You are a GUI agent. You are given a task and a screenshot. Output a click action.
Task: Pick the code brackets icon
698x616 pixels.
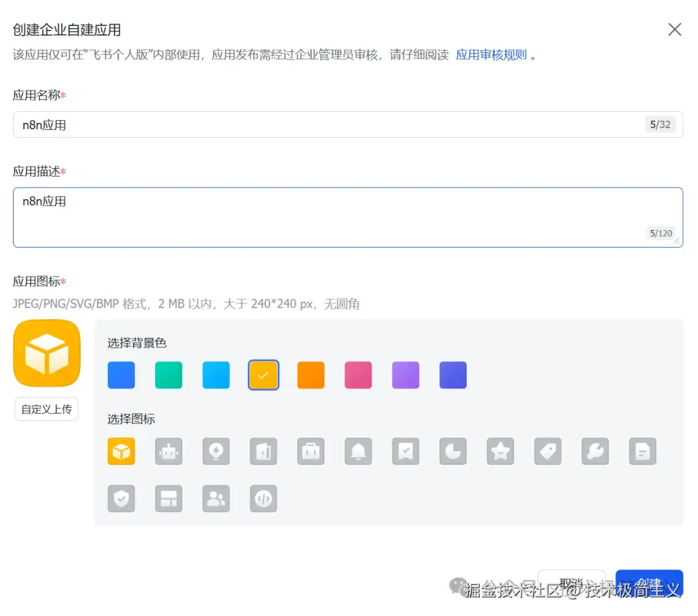263,498
